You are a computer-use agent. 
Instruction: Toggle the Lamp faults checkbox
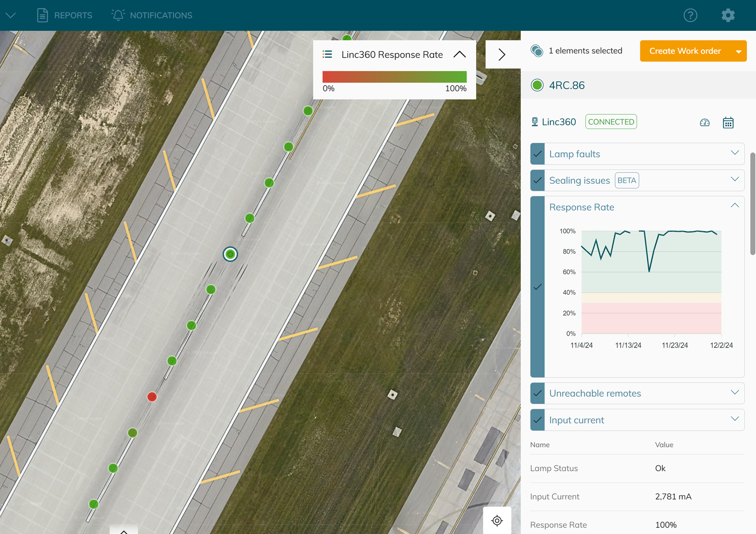[x=537, y=154]
